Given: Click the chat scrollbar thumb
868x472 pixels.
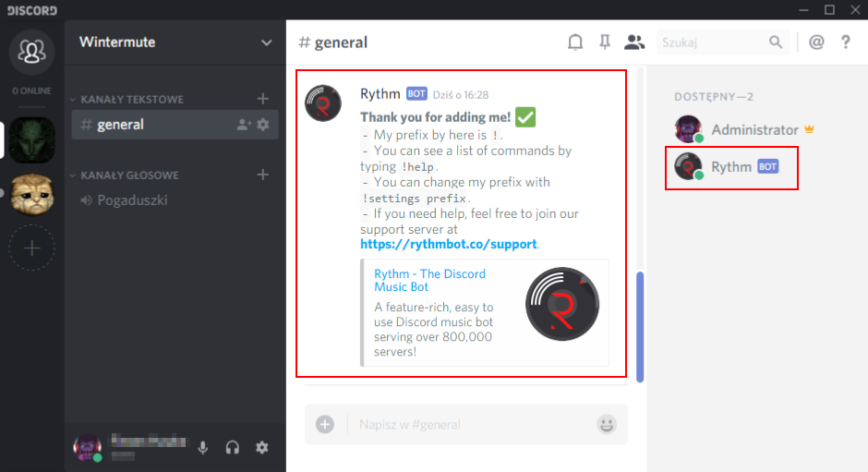Looking at the screenshot, I should click(x=640, y=327).
